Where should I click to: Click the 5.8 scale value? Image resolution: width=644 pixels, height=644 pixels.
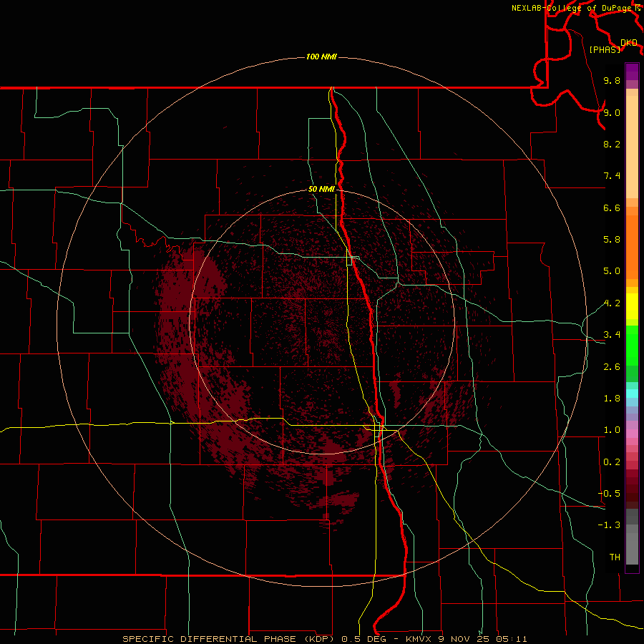612,239
